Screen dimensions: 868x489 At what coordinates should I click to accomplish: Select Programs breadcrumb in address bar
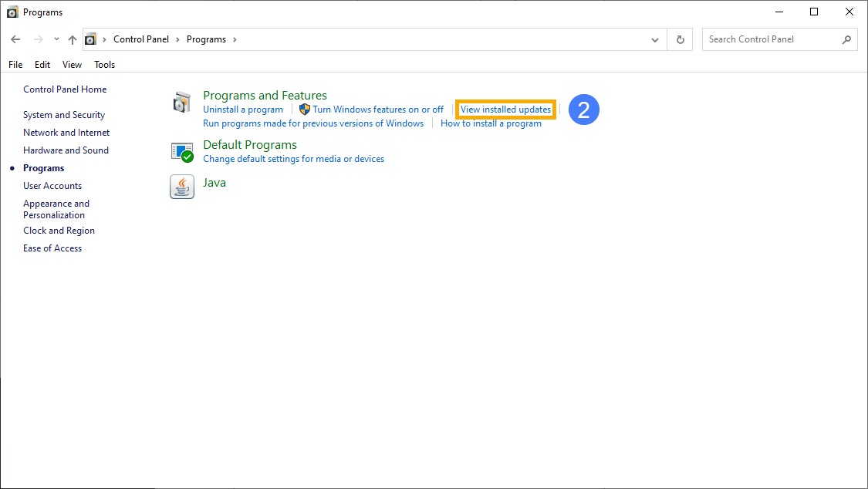(207, 39)
